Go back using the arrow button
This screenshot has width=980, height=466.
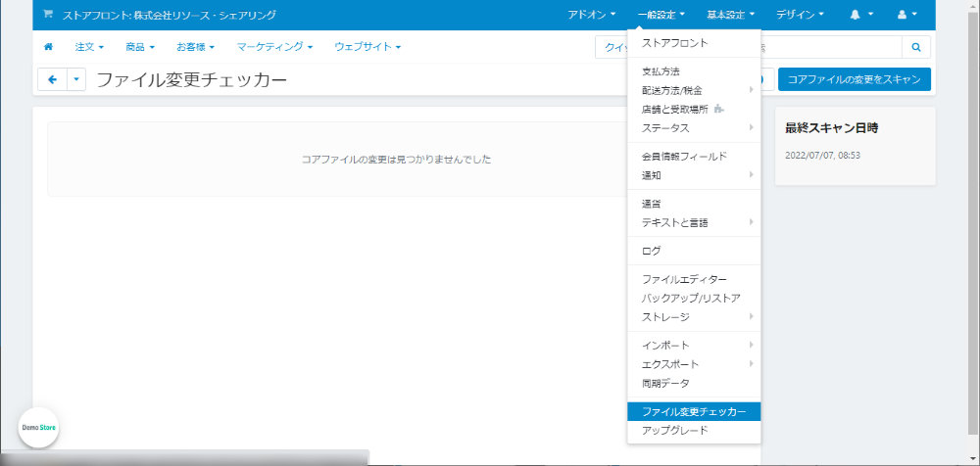[x=53, y=79]
